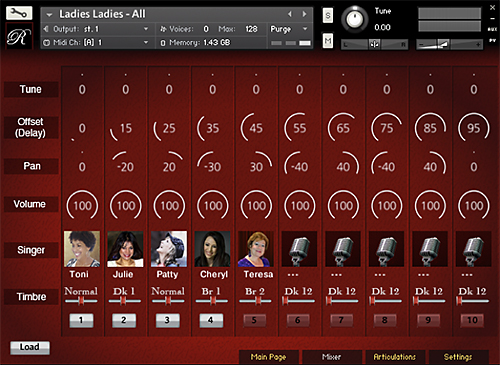This screenshot has width=500, height=365.
Task: Click the volume ramp icon in header
Action: coord(443,44)
